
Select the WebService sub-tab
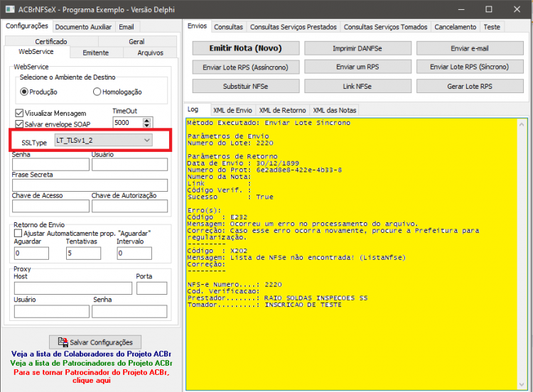tap(36, 52)
